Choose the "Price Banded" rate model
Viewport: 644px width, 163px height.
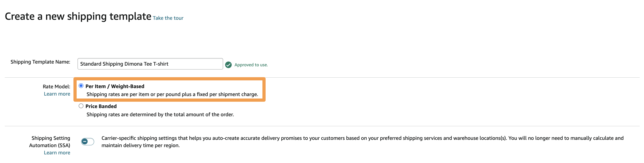[x=81, y=106]
